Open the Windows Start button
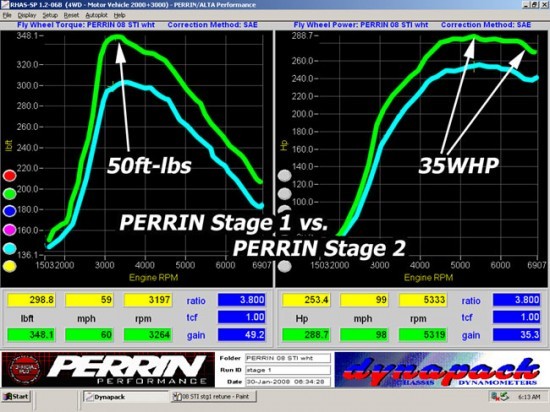Image resolution: width=550 pixels, height=412 pixels. pyautogui.click(x=16, y=397)
